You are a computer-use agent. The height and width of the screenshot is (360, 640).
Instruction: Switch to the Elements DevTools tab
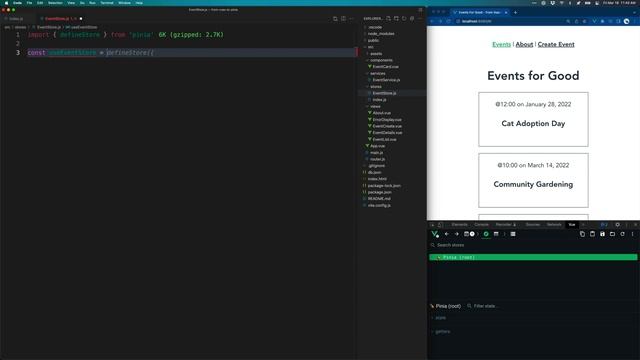460,224
